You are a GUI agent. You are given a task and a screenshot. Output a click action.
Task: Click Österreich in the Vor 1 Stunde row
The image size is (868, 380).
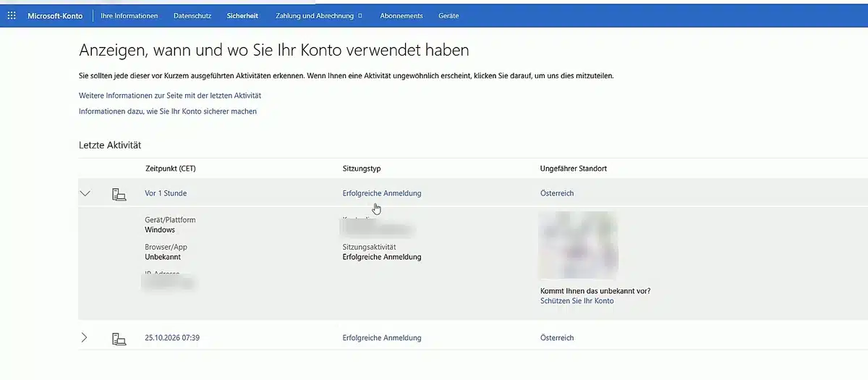click(557, 193)
